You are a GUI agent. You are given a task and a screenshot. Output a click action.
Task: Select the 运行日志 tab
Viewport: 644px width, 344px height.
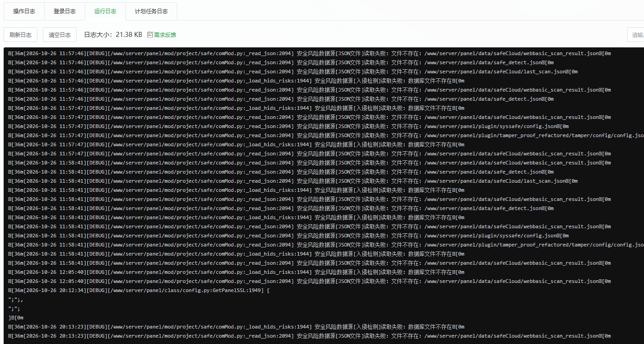[105, 11]
